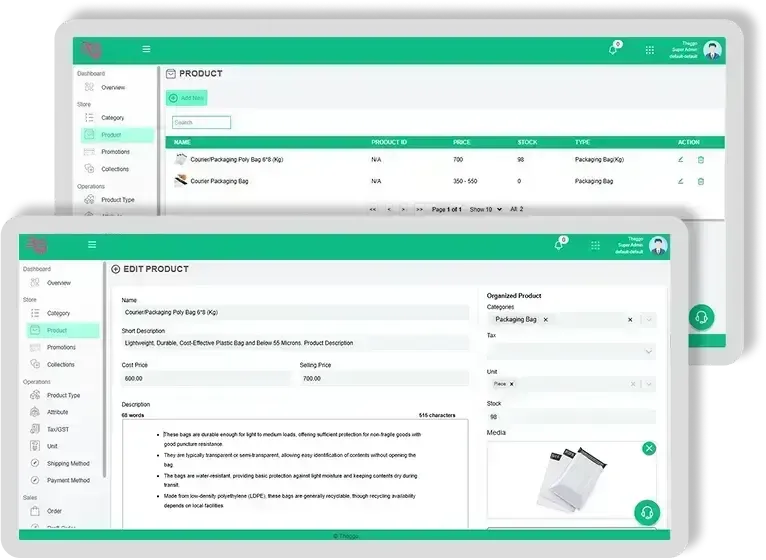This screenshot has height=560, width=766.
Task: Click the Search field in product list
Action: pyautogui.click(x=201, y=122)
